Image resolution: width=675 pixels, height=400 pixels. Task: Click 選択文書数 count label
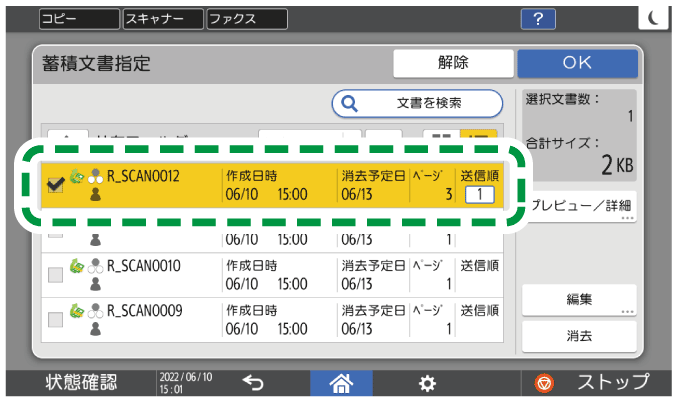[x=562, y=99]
